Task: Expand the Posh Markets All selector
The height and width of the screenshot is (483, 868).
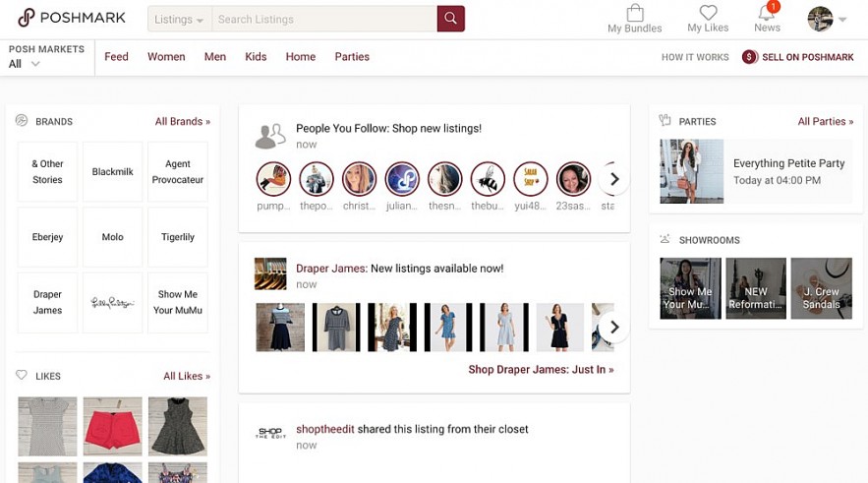Action: point(25,64)
